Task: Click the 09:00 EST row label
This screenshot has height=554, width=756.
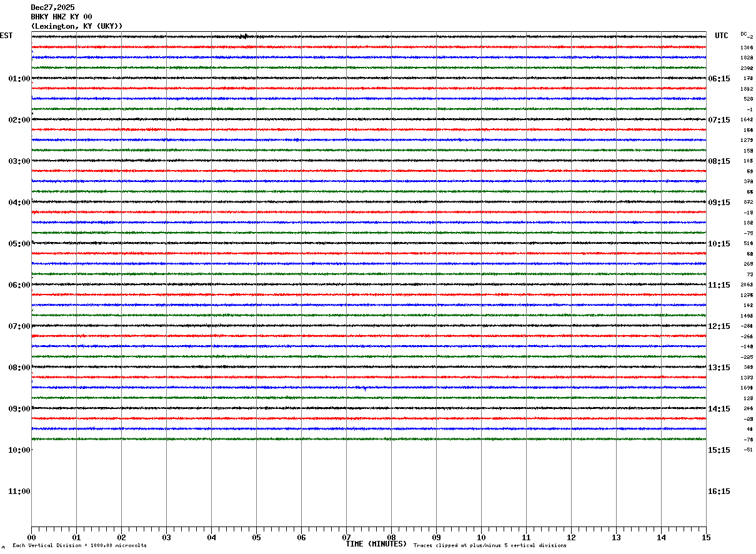Action: point(19,409)
